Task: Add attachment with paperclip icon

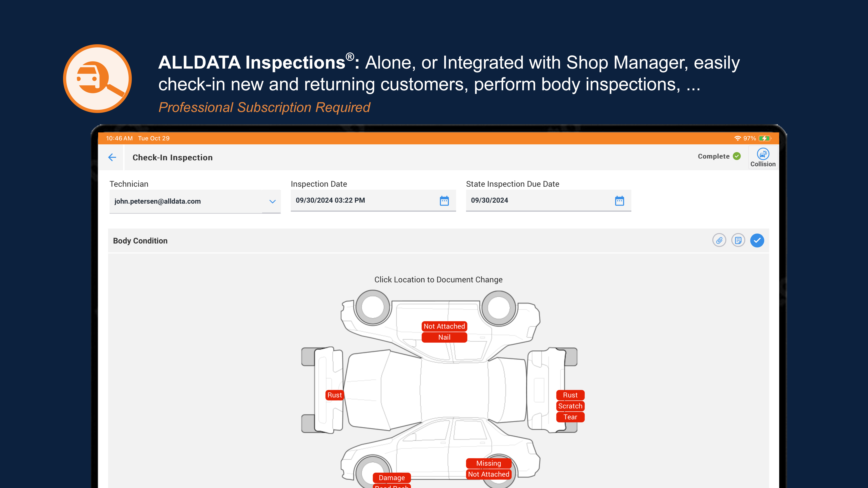Action: (x=719, y=240)
